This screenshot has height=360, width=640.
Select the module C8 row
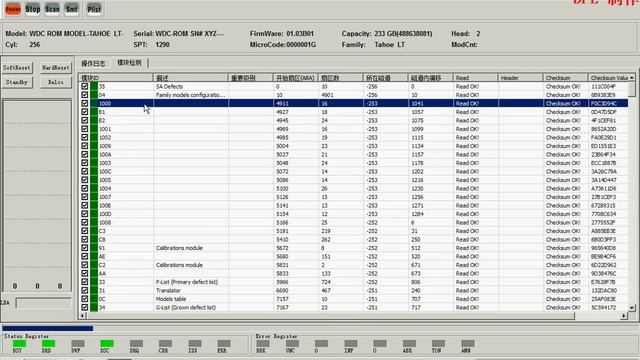click(x=353, y=240)
